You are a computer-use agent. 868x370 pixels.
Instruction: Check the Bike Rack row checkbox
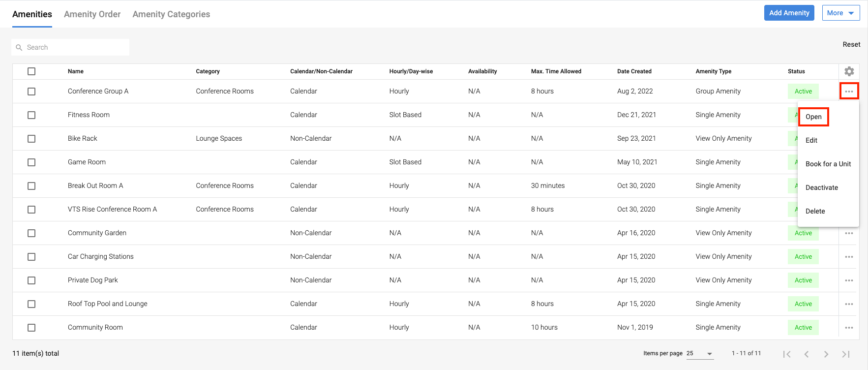(31, 139)
